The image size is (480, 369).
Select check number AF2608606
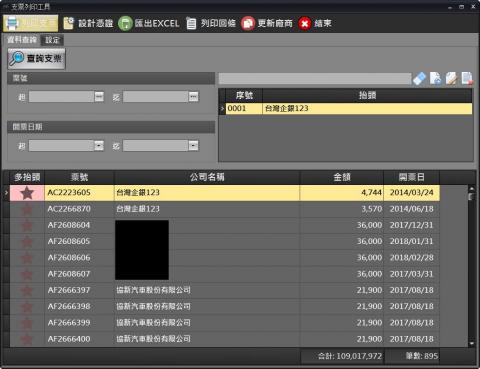[x=79, y=258]
